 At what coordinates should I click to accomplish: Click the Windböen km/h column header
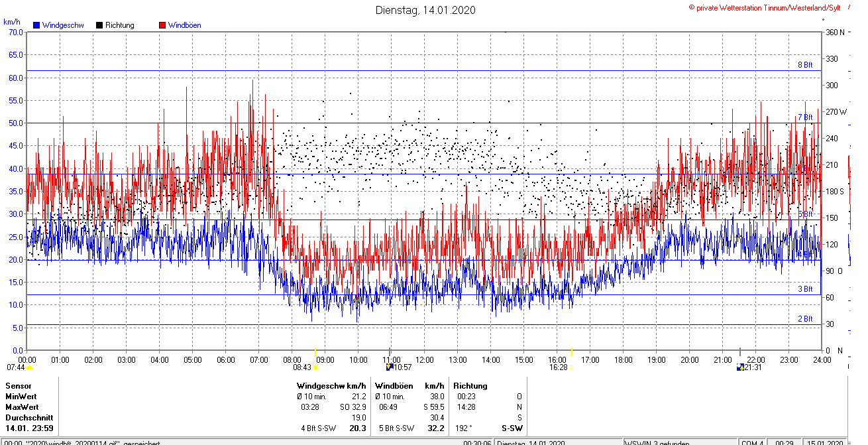point(409,385)
